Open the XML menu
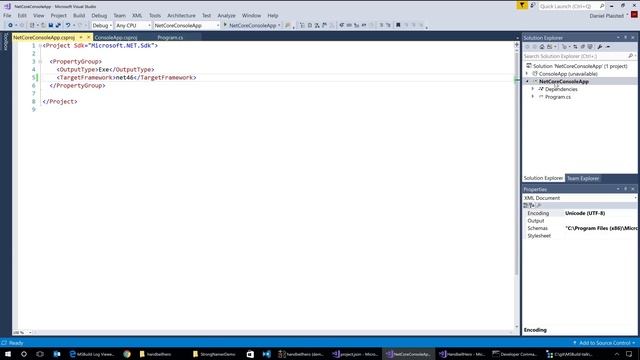 [x=137, y=16]
